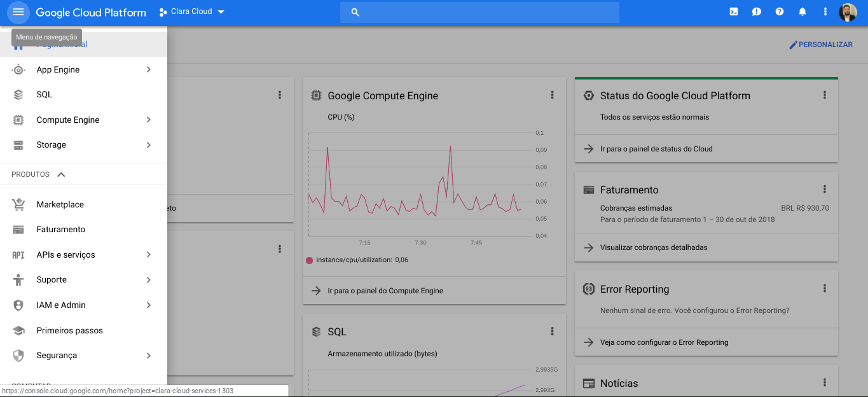Click the Storage icon in sidebar
This screenshot has height=397, width=868.
tap(18, 145)
